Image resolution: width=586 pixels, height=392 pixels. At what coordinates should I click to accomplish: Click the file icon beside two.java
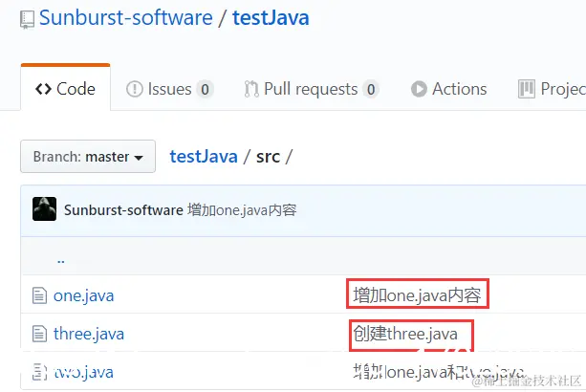pyautogui.click(x=39, y=372)
